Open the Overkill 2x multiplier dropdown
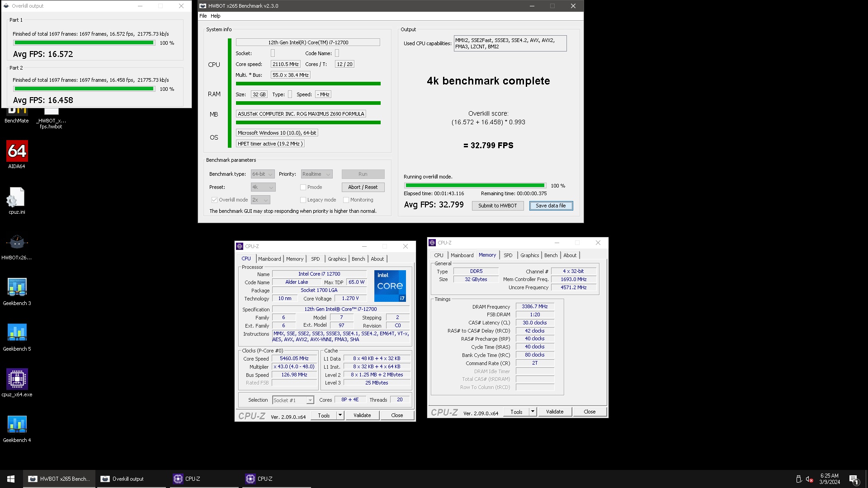Viewport: 868px width, 488px height. point(260,200)
